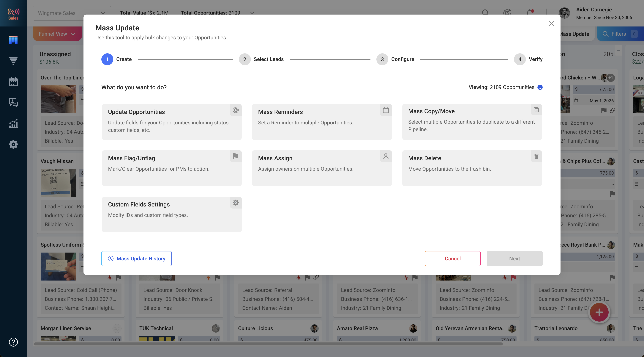Select the Mass Assign option card
Screen dimensions: 644x357
(x=322, y=168)
